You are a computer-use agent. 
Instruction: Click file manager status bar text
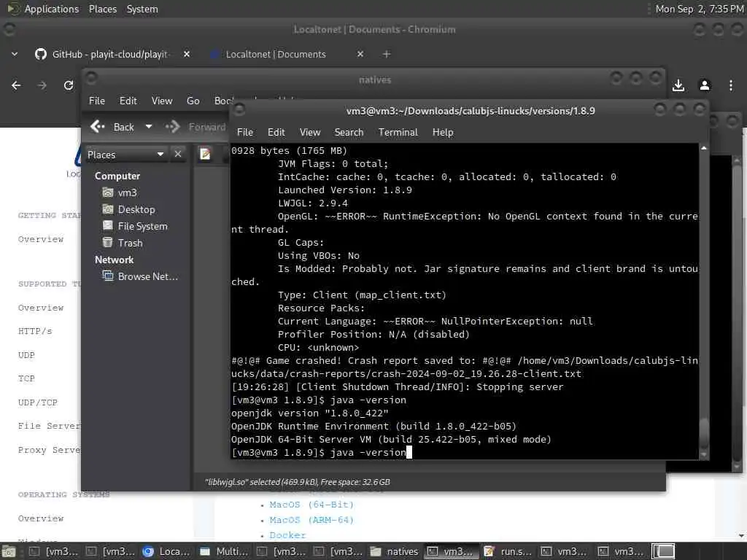point(298,483)
